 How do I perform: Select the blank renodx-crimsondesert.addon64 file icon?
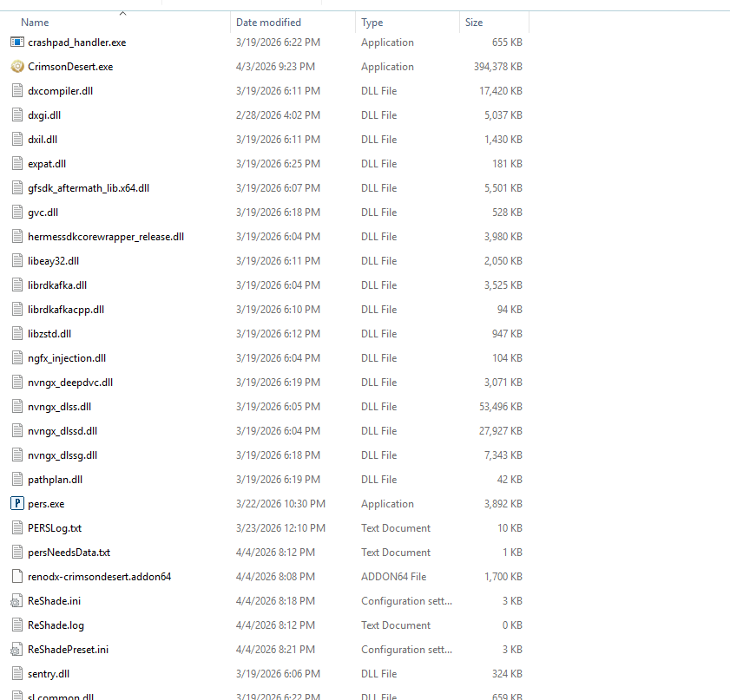coord(17,576)
